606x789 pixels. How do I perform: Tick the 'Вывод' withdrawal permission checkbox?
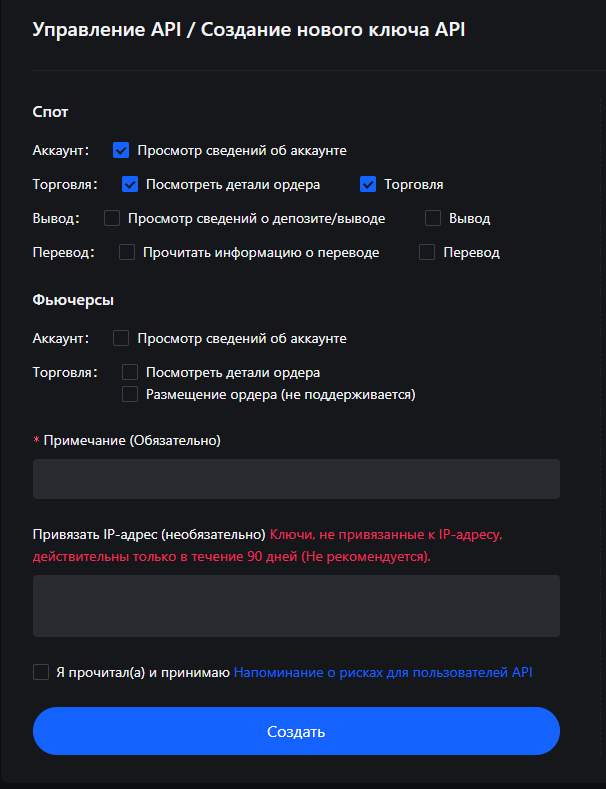433,218
